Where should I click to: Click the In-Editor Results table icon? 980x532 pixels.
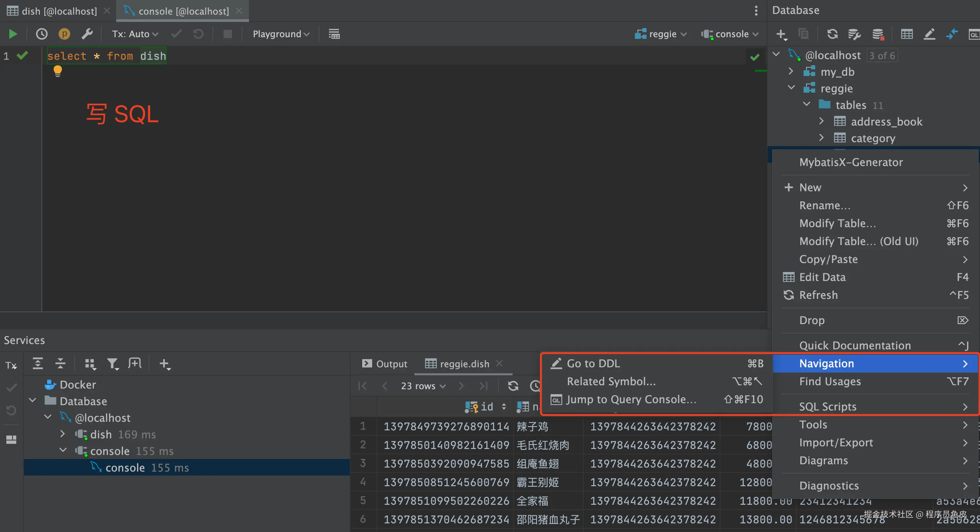coord(334,34)
